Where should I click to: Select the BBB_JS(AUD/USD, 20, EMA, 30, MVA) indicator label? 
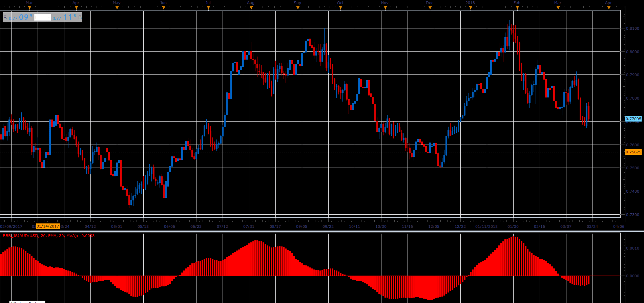[49, 236]
